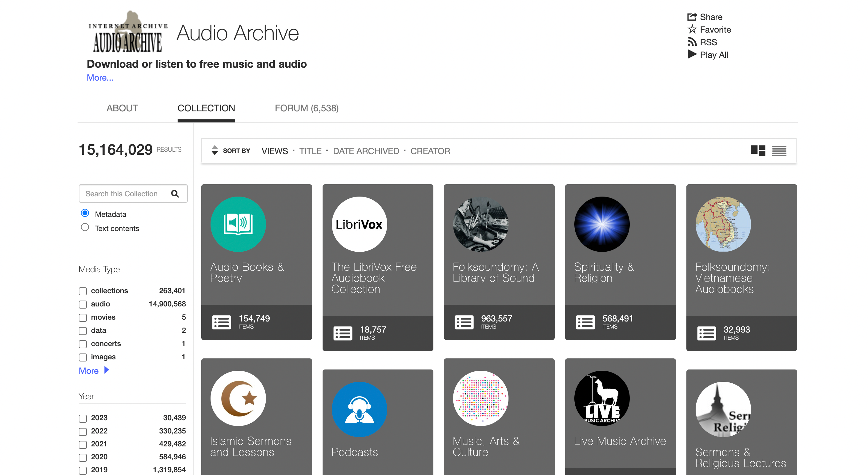Open the RSS feed icon

tap(692, 42)
